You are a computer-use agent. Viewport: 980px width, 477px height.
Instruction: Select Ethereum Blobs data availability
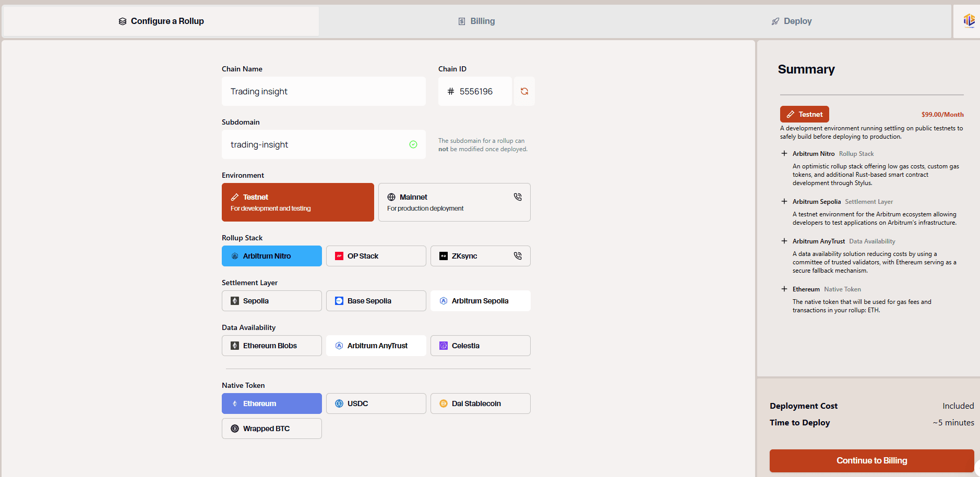tap(272, 346)
